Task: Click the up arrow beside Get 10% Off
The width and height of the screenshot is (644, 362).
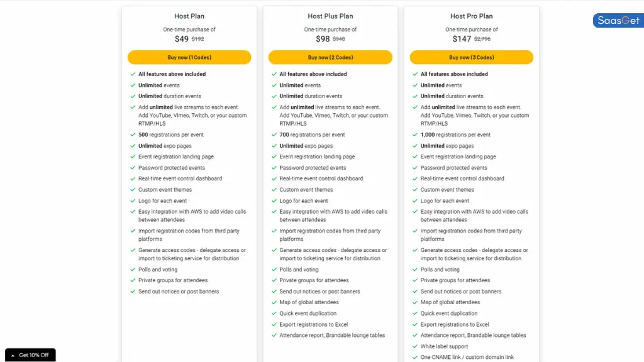Action: [x=13, y=356]
